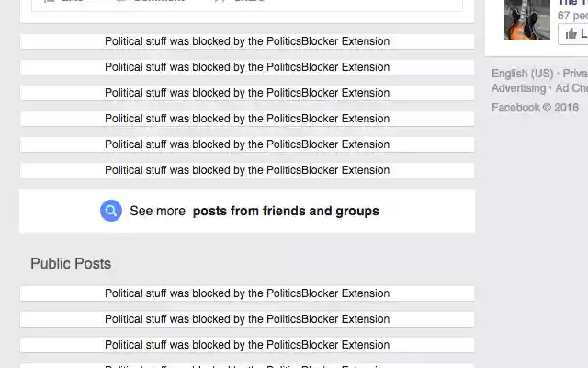Click the blocked bar just above See more
This screenshot has height=368, width=588.
coord(247,170)
